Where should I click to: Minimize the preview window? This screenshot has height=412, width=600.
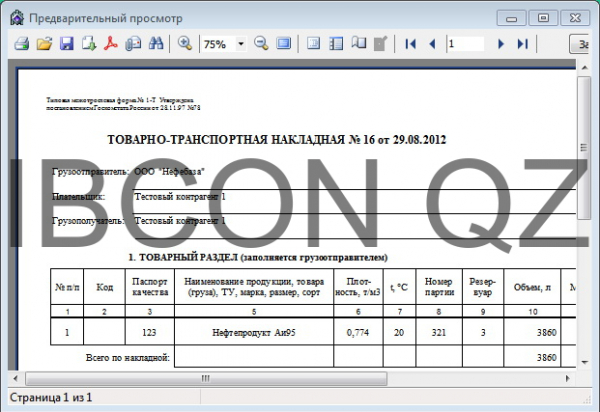[512, 18]
